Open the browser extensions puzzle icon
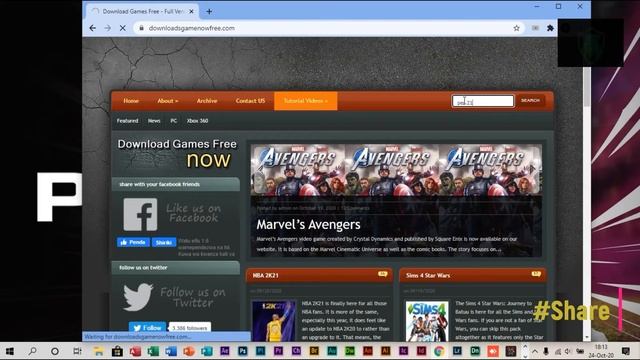This screenshot has width=640, height=360. pos(550,28)
